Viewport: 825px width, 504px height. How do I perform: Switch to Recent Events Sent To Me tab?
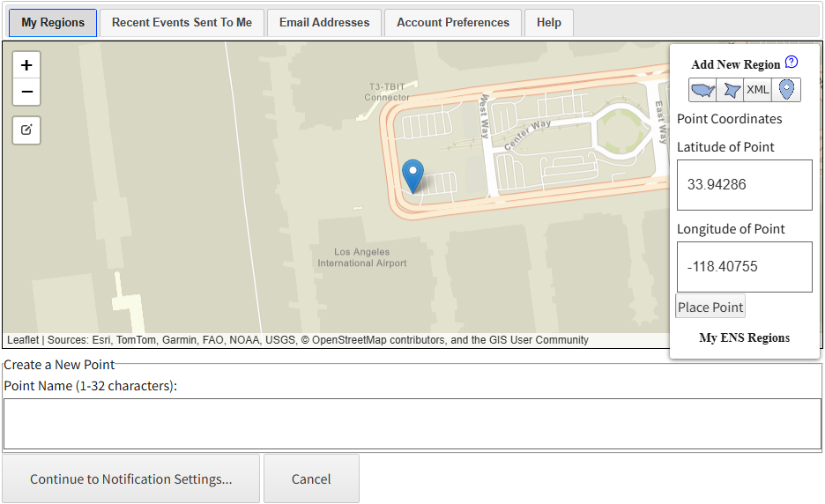tap(182, 23)
